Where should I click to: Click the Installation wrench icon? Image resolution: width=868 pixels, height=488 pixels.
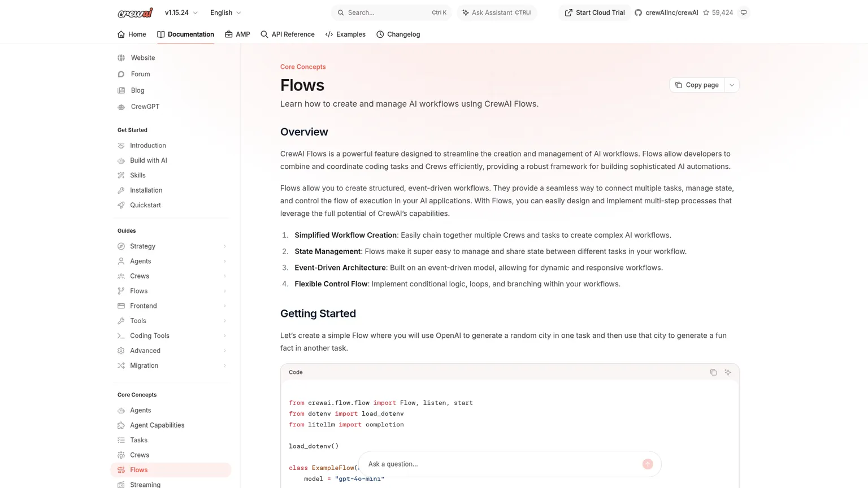tap(121, 190)
